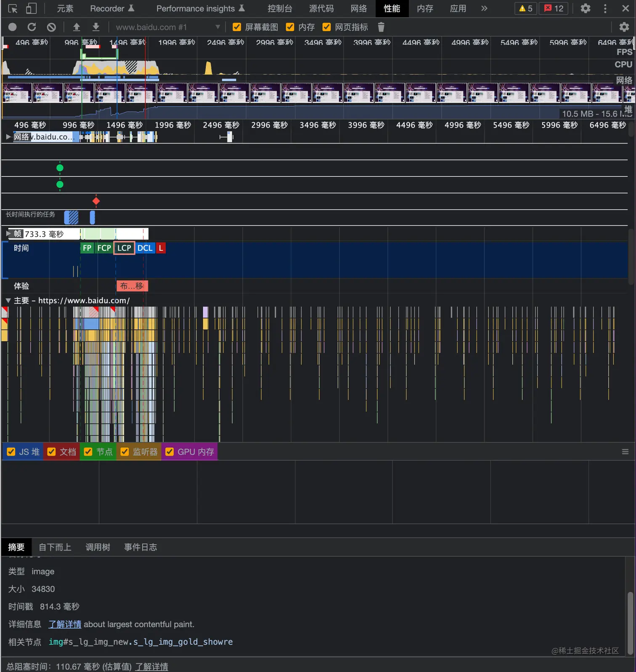Viewport: 636px width, 672px height.
Task: Click the download profile arrow icon
Action: pyautogui.click(x=96, y=27)
